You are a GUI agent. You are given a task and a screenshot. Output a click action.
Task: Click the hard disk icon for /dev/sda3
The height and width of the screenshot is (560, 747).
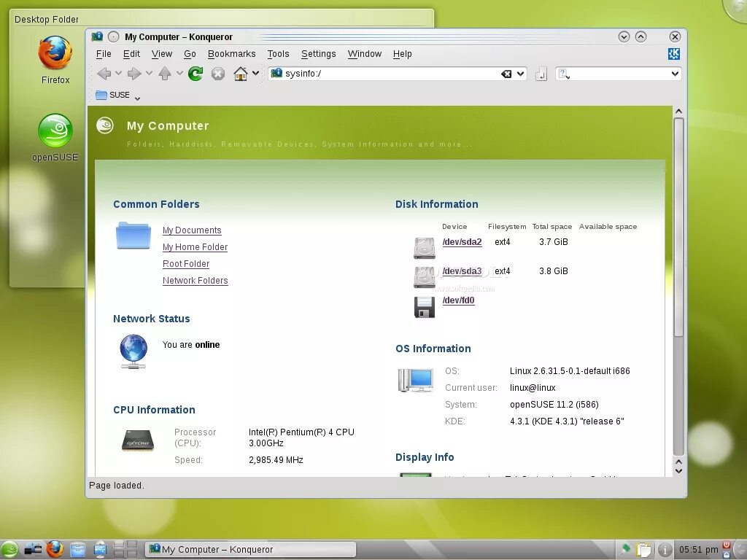click(x=424, y=277)
